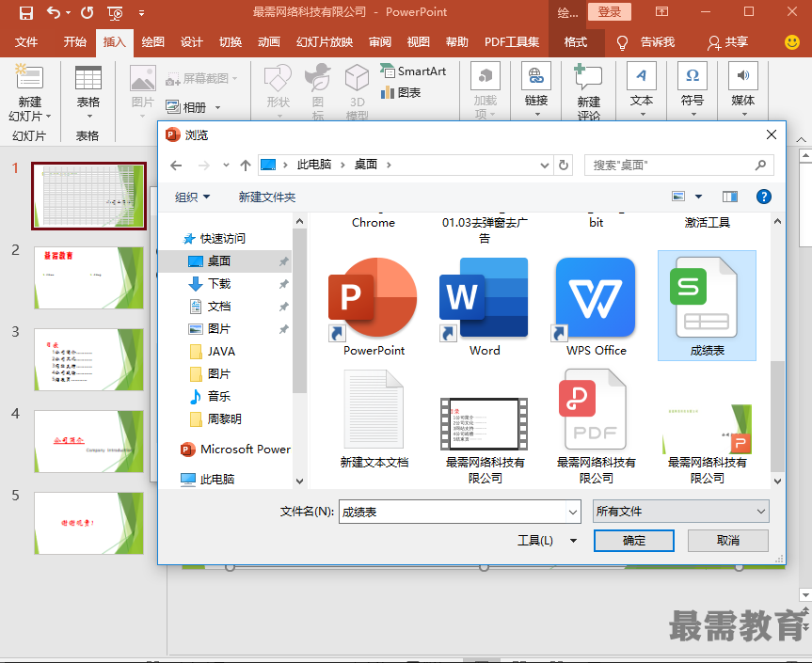Go back in browse dialog
812x663 pixels.
pos(176,166)
